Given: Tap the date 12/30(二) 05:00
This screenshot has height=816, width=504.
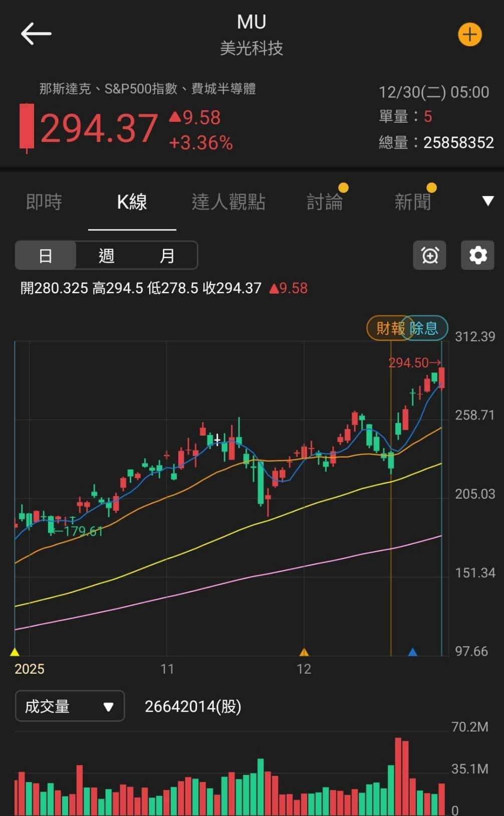Looking at the screenshot, I should [x=434, y=92].
